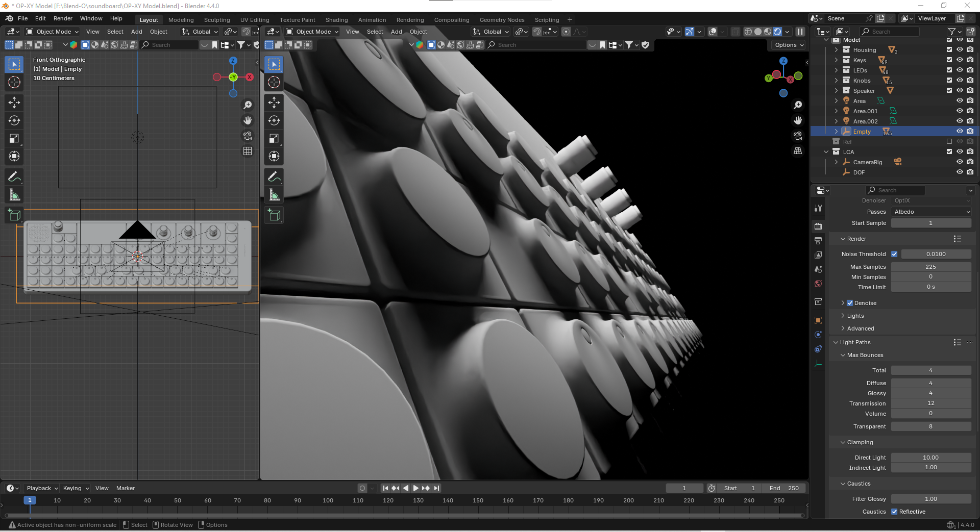Open the Tool properties tab
Image resolution: width=980 pixels, height=532 pixels.
[818, 208]
